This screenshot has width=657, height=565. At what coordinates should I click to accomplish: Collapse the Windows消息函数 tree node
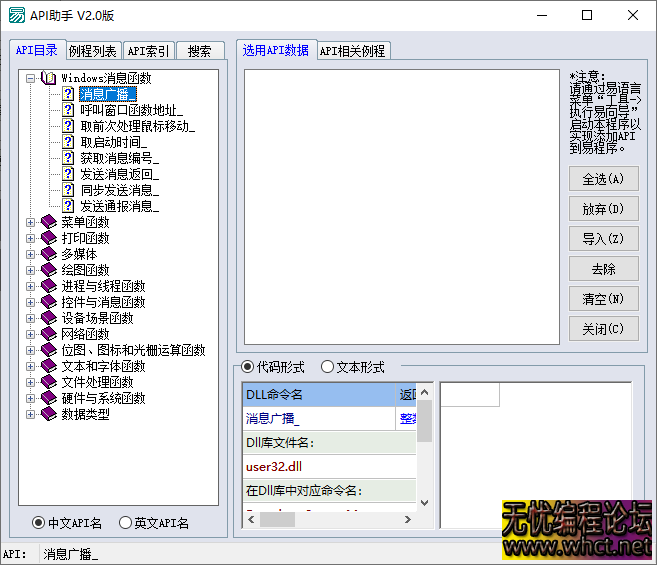point(30,78)
